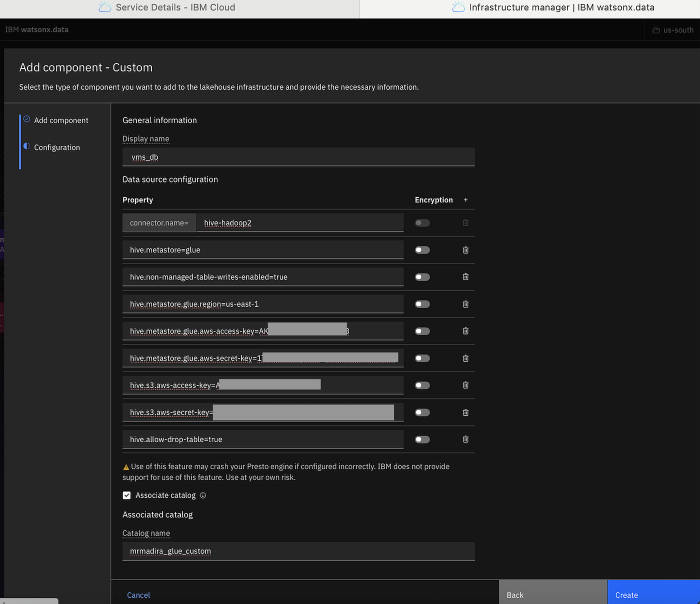This screenshot has width=700, height=604.
Task: Delete the non-managed-table-writes-enabled row
Action: pos(465,277)
